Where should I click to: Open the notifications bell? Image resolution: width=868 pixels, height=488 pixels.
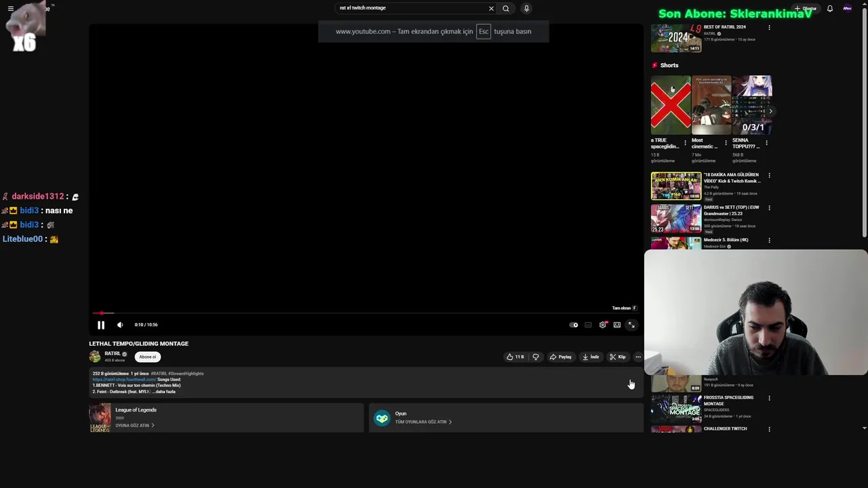[829, 9]
